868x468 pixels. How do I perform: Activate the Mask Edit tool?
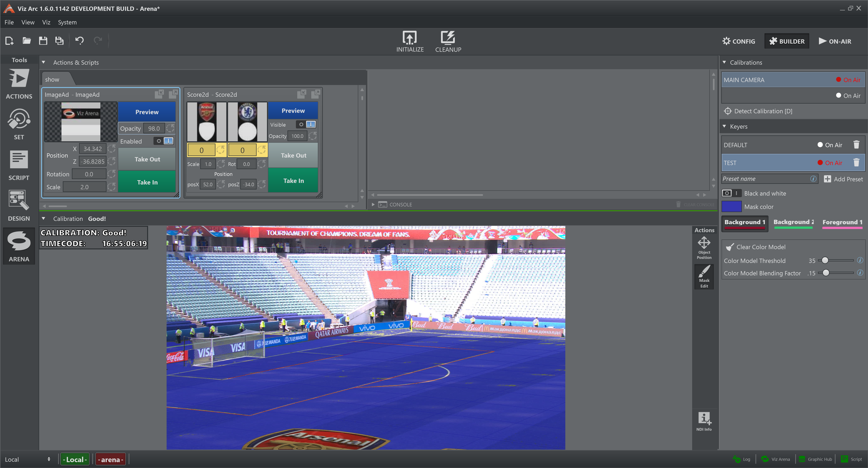click(x=704, y=277)
